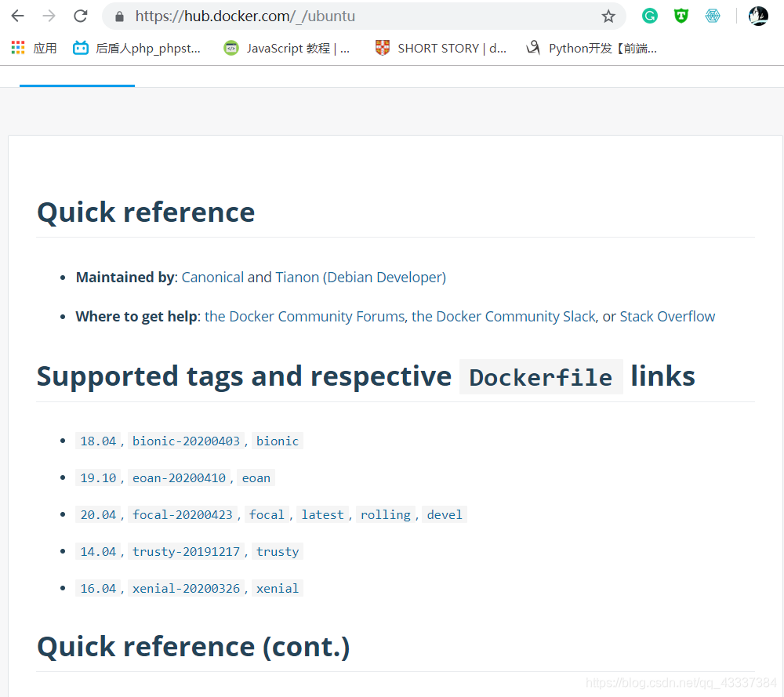Image resolution: width=784 pixels, height=697 pixels.
Task: Click the xenial-20200326 tag link
Action: 186,589
